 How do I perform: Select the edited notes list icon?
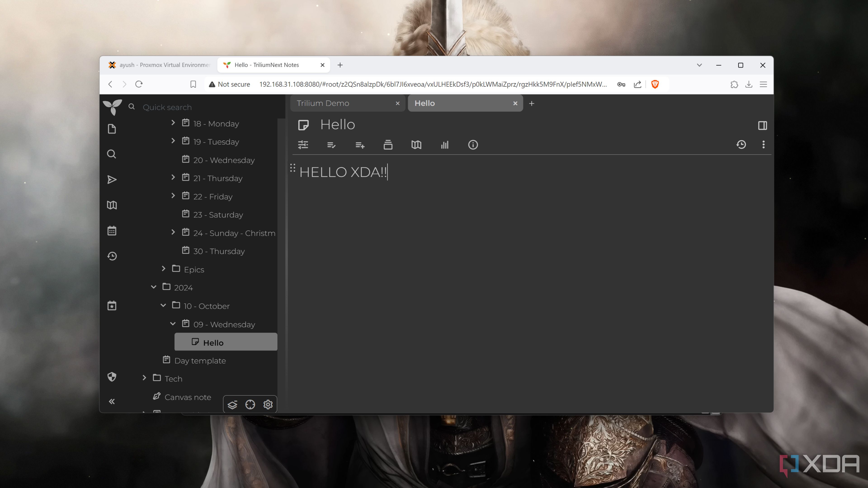pos(331,145)
